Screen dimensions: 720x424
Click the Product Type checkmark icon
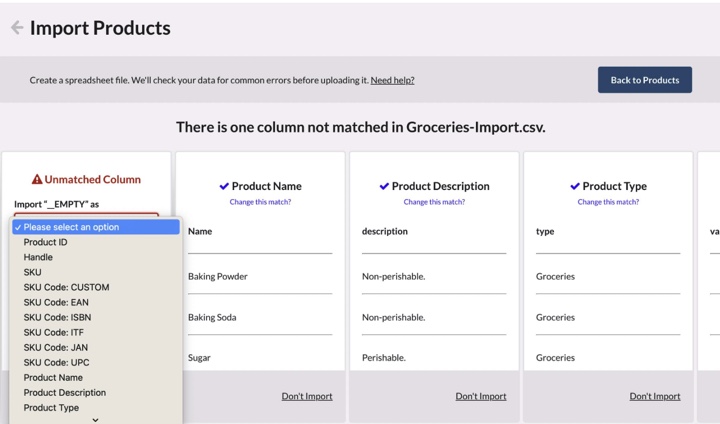(575, 186)
